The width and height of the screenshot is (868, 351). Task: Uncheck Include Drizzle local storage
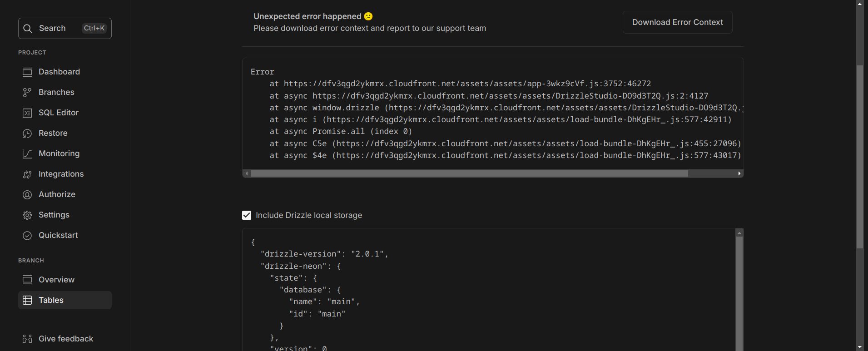coord(247,215)
